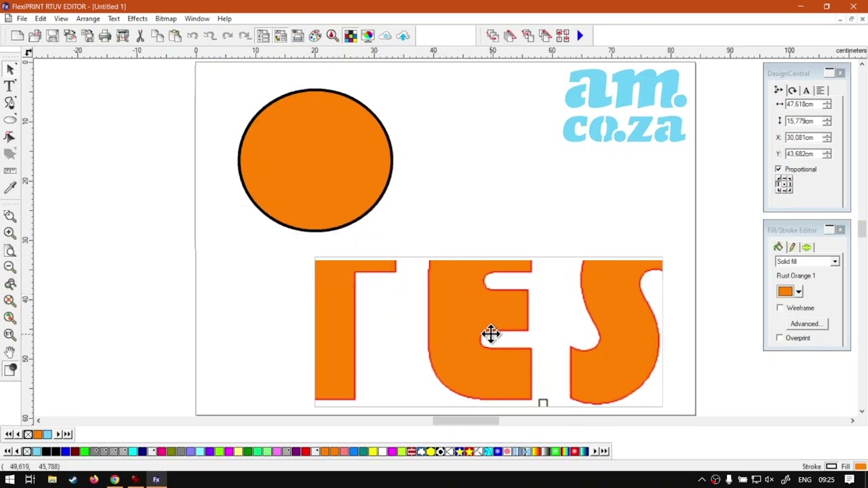Viewport: 868px width, 488px height.
Task: Select the ellipse shape tool
Action: pos(10,120)
